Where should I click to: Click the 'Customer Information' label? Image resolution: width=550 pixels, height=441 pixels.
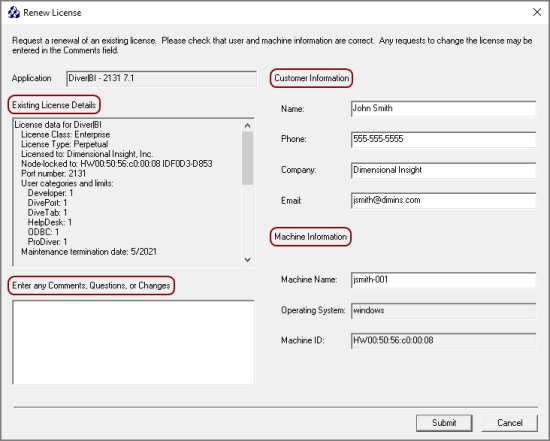(311, 78)
